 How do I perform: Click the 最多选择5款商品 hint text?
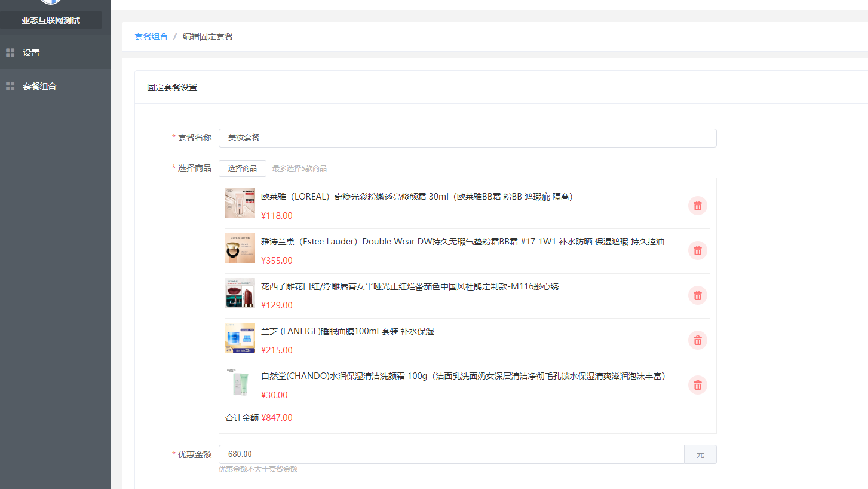(299, 169)
